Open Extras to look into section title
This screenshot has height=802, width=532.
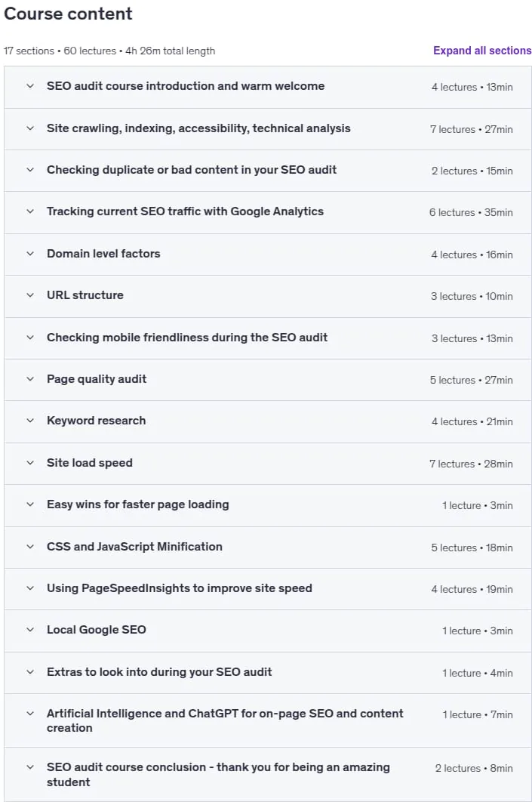(x=159, y=672)
